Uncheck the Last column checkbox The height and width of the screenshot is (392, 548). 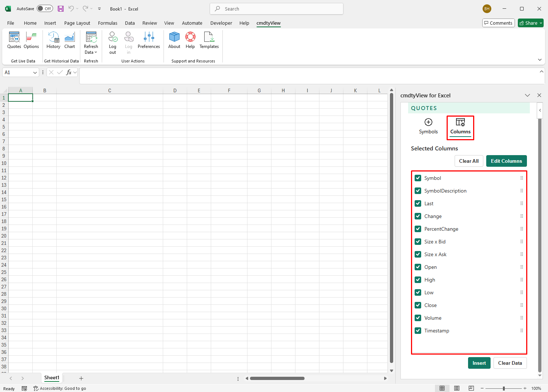pos(418,203)
